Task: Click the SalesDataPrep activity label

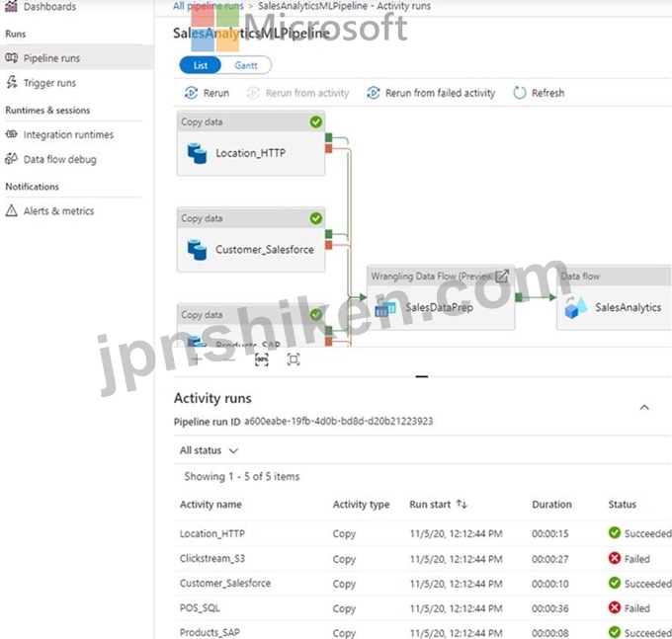Action: (440, 307)
